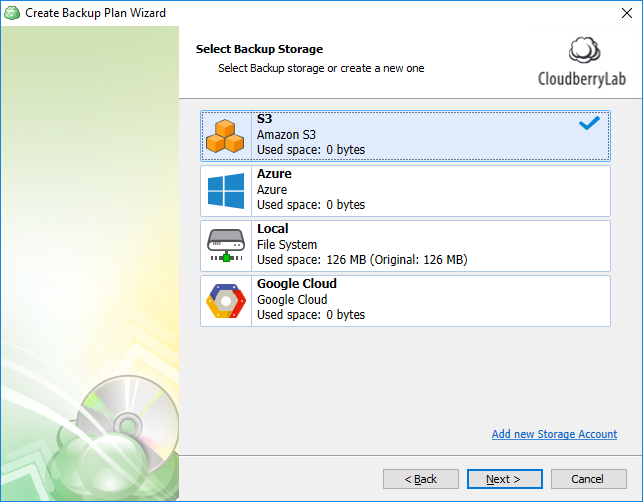Screen dimensions: 643x502
Task: Open Add new Storage Account link
Action: coord(554,434)
